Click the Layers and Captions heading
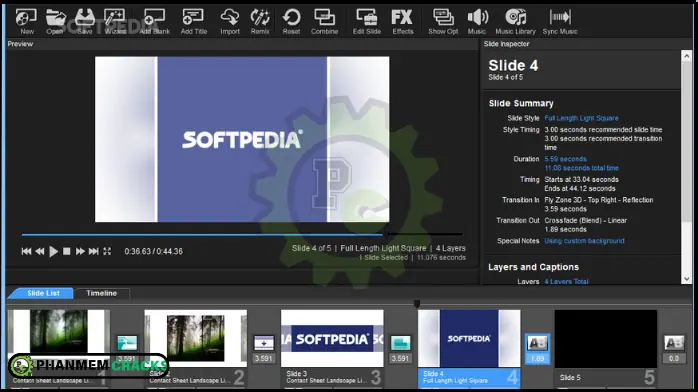The image size is (698, 392). tap(533, 267)
